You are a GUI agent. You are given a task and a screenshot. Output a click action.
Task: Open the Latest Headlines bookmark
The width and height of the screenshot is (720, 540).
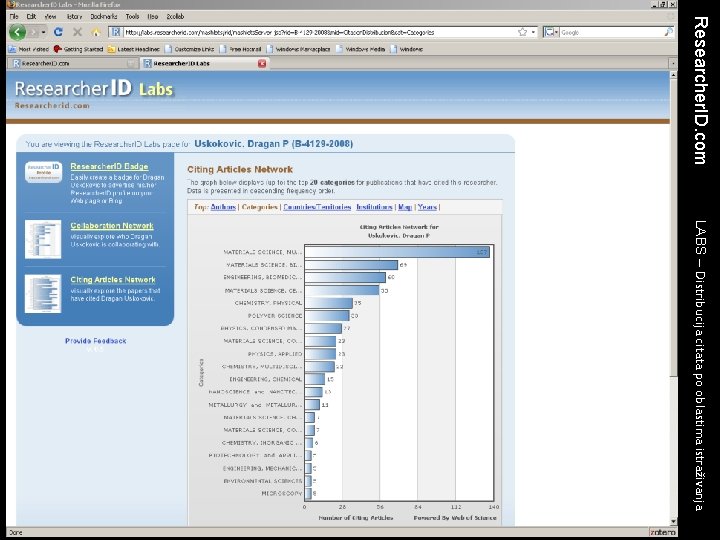point(134,49)
